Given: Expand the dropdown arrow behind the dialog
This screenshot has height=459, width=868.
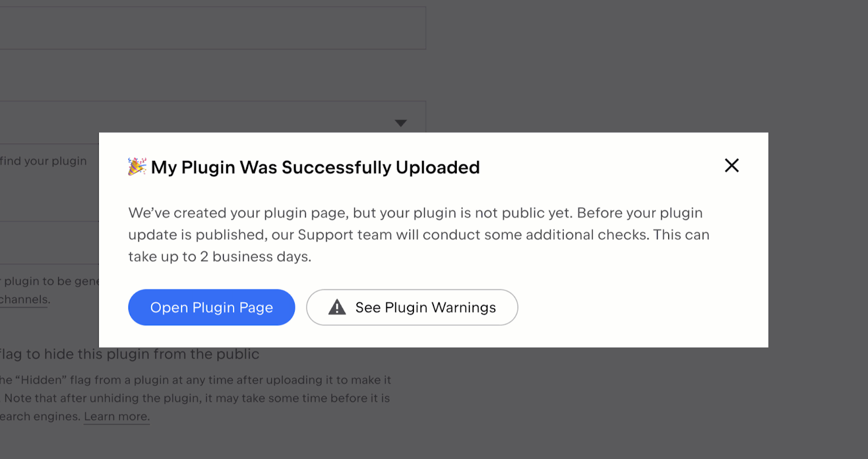Looking at the screenshot, I should tap(401, 123).
